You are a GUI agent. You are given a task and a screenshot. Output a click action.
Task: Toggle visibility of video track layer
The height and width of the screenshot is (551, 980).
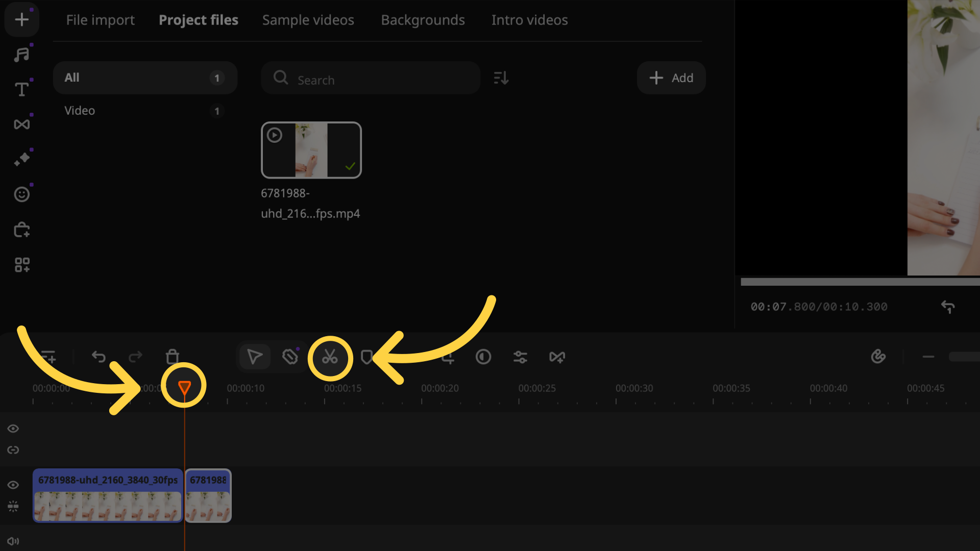[x=13, y=484]
